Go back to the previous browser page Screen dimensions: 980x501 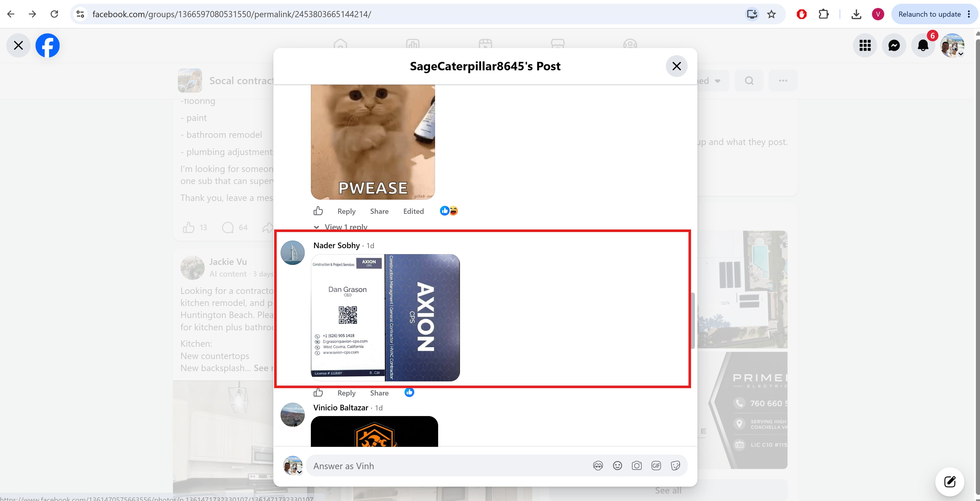11,14
